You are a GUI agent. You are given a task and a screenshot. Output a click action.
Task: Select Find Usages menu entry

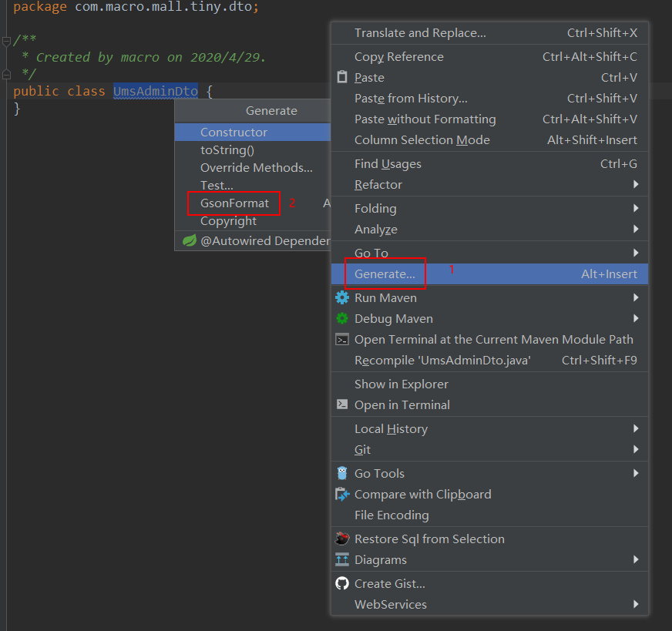[388, 164]
